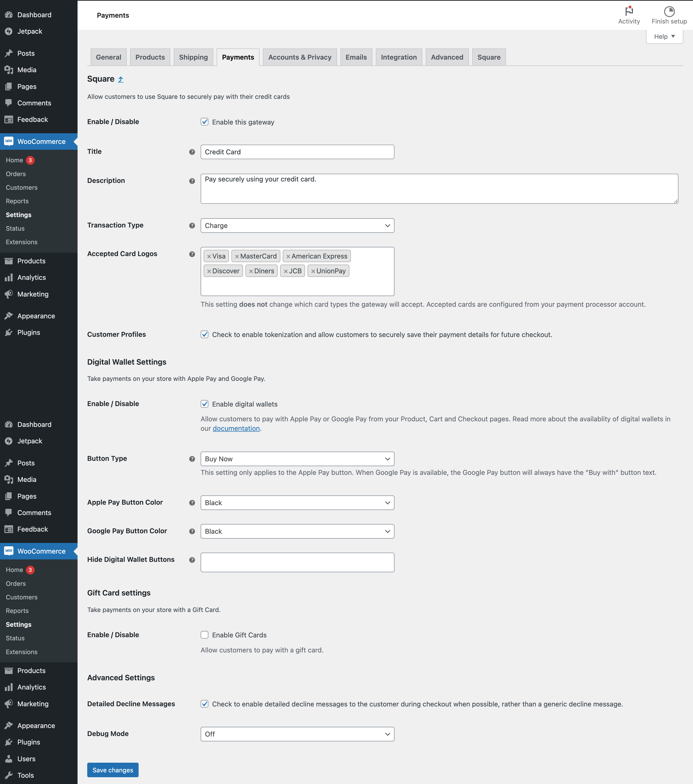This screenshot has width=693, height=784.
Task: Remove the Visa accepted card logo
Action: tap(209, 256)
